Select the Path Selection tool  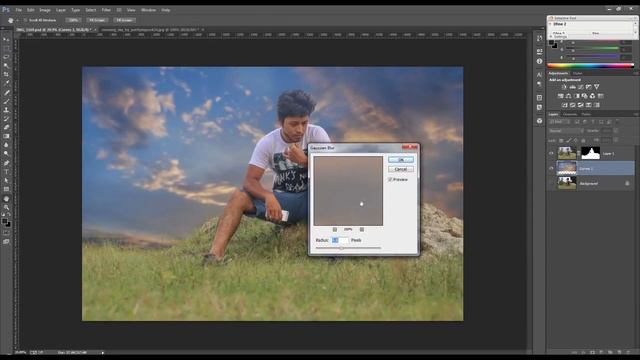tap(6, 180)
